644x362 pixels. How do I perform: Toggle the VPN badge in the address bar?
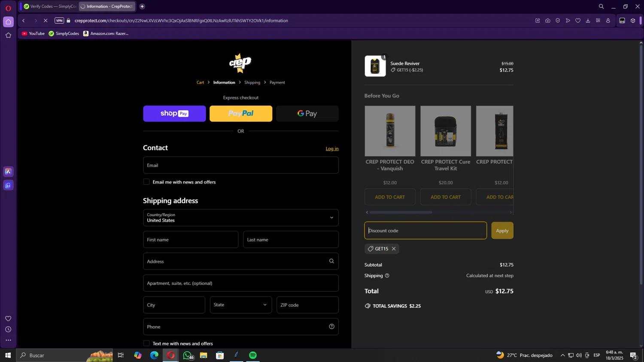[x=59, y=21]
